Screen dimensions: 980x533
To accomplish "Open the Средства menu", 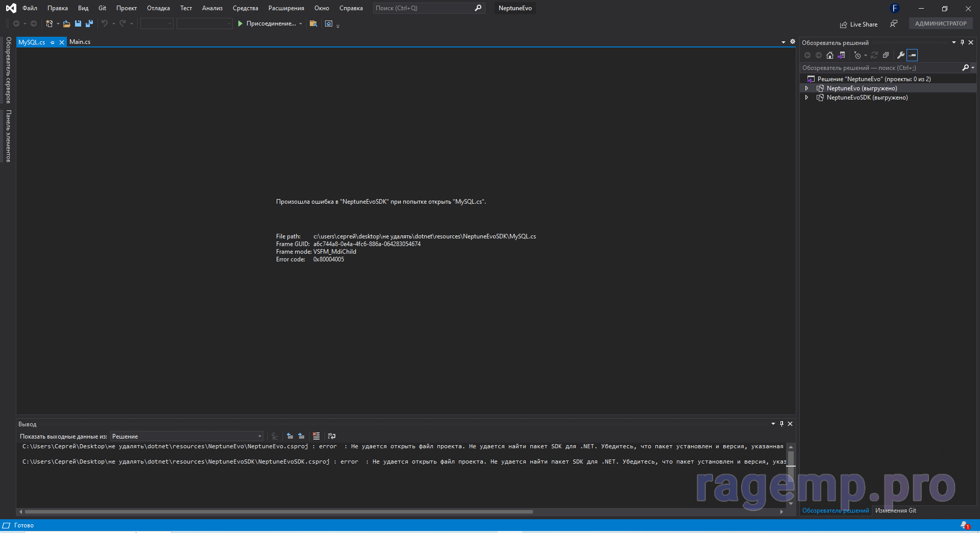I will [x=246, y=8].
